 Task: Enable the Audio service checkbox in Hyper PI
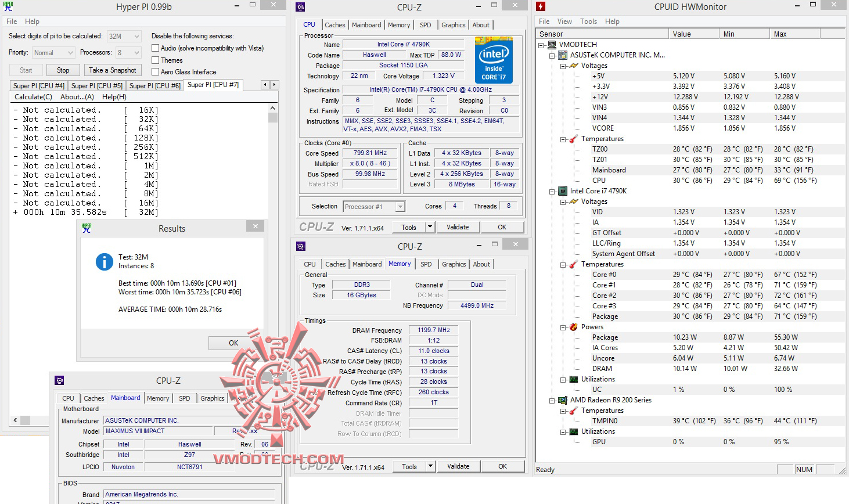155,48
